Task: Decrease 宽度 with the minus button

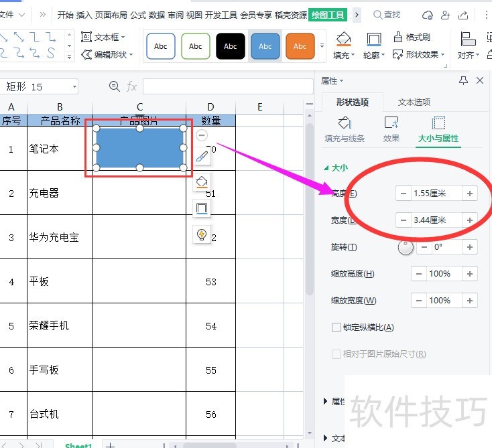Action: click(x=403, y=220)
